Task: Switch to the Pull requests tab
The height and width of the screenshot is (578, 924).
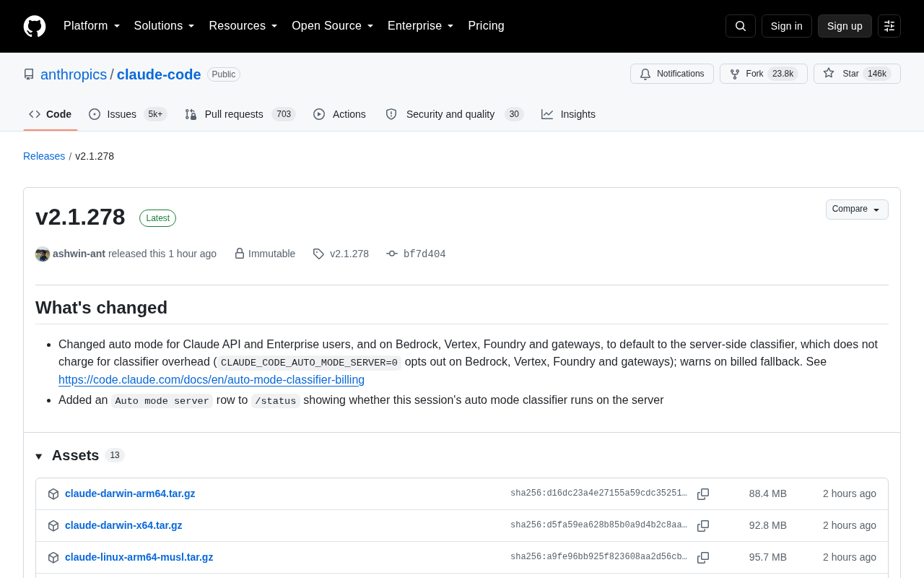Action: [x=240, y=114]
